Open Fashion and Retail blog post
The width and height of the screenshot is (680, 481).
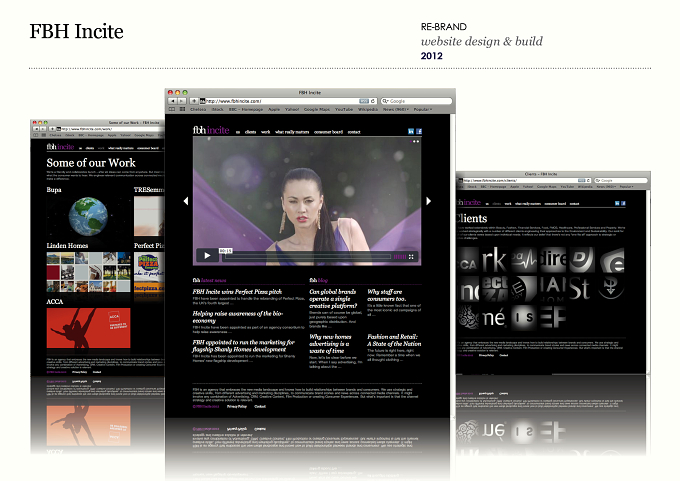tap(394, 340)
